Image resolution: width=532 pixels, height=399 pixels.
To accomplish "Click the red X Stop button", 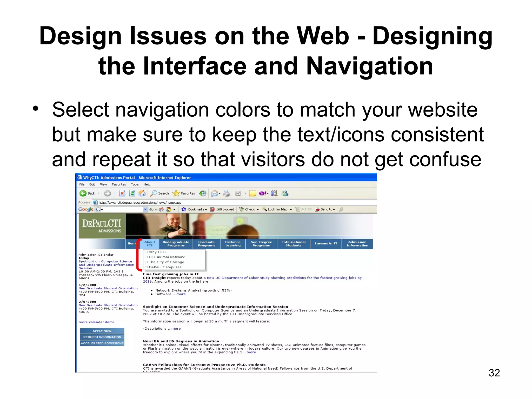I will (122, 193).
